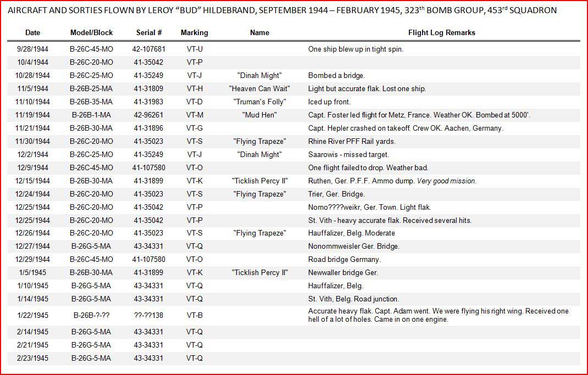Select model B-26B-1-MA

click(91, 115)
